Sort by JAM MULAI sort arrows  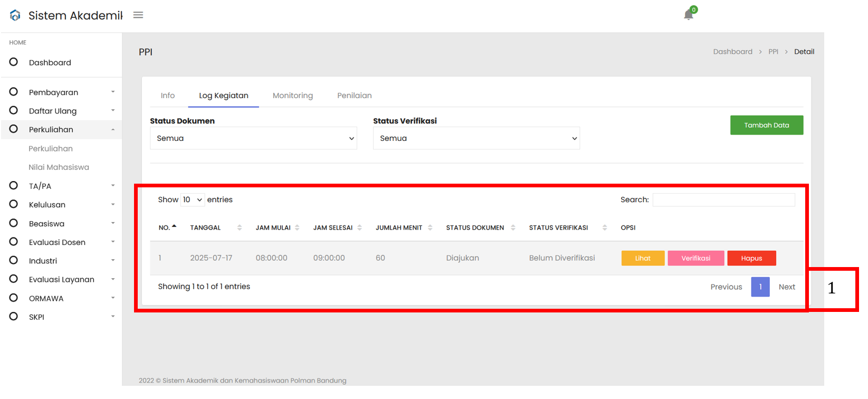click(297, 227)
